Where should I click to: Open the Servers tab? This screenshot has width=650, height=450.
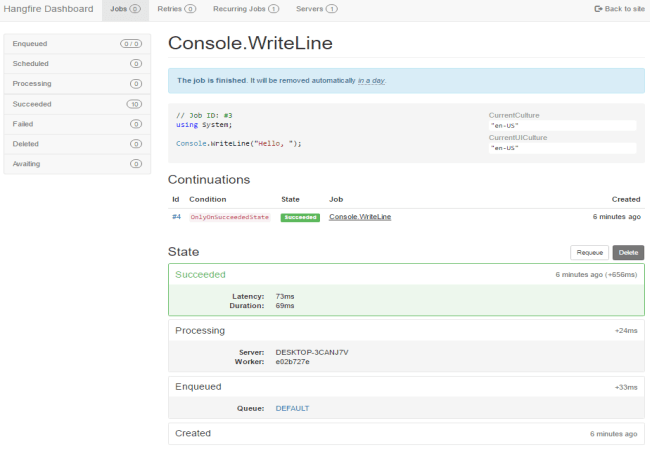pos(316,8)
